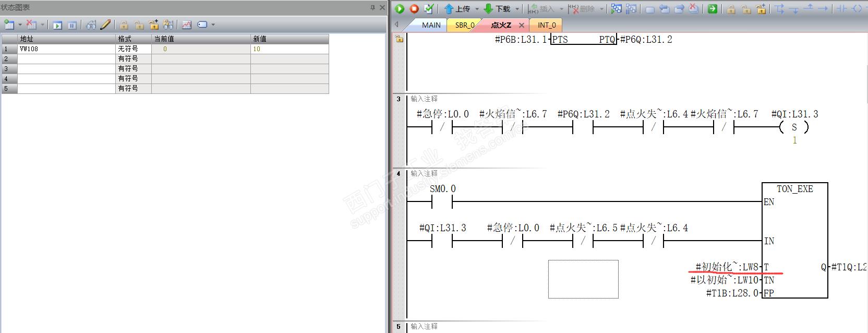Click the red STOP button

click(414, 9)
